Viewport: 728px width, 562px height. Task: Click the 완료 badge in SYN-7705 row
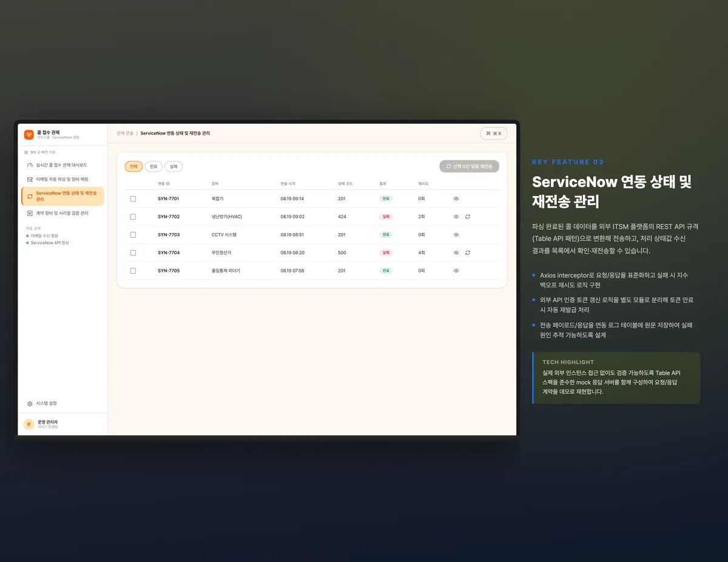pos(386,271)
